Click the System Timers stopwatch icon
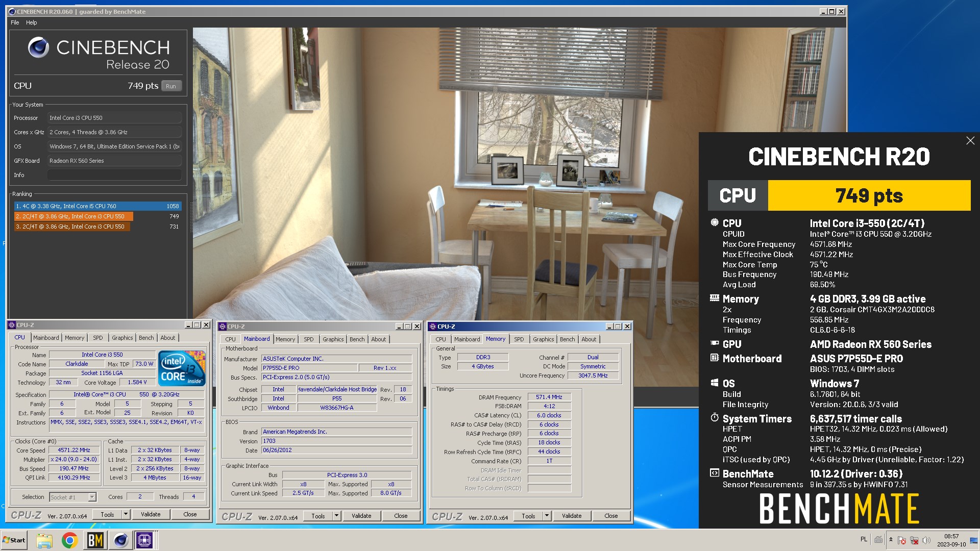The width and height of the screenshot is (980, 551). [x=715, y=418]
